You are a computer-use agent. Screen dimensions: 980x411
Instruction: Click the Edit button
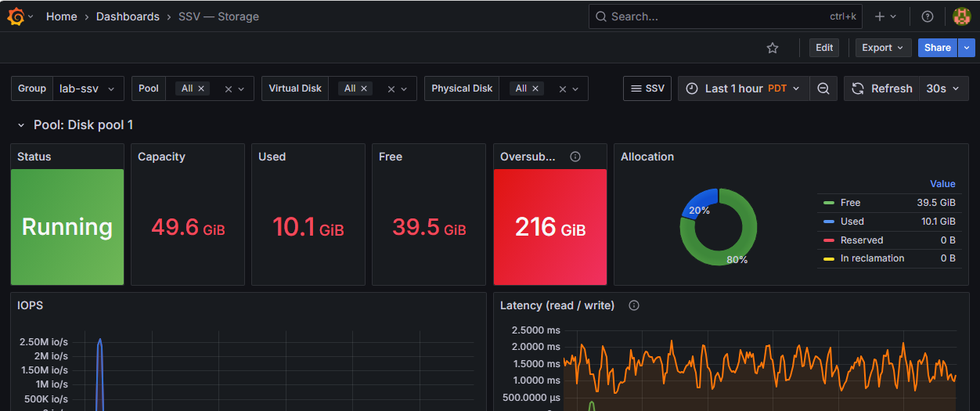pyautogui.click(x=824, y=48)
